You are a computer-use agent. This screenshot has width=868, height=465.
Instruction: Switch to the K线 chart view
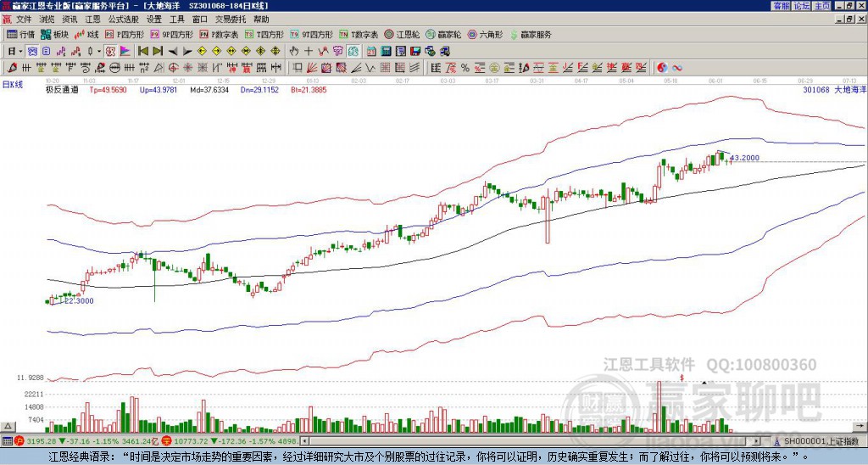tap(86, 34)
